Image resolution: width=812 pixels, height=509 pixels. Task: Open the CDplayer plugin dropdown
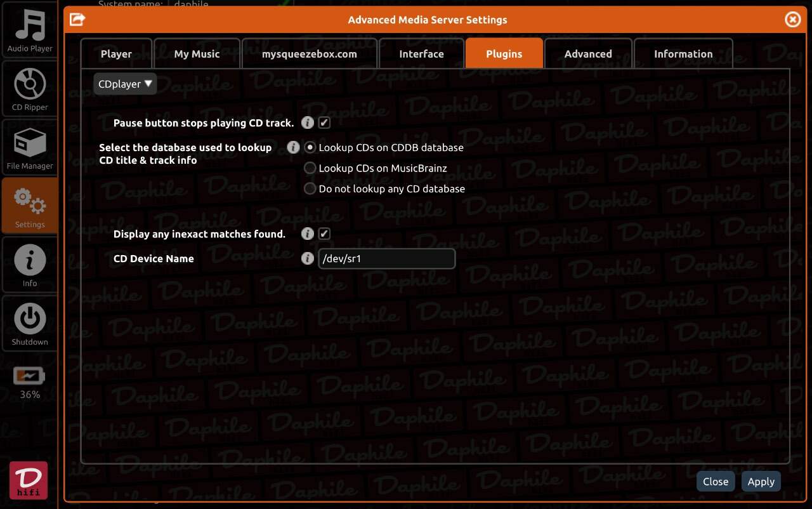tap(125, 84)
